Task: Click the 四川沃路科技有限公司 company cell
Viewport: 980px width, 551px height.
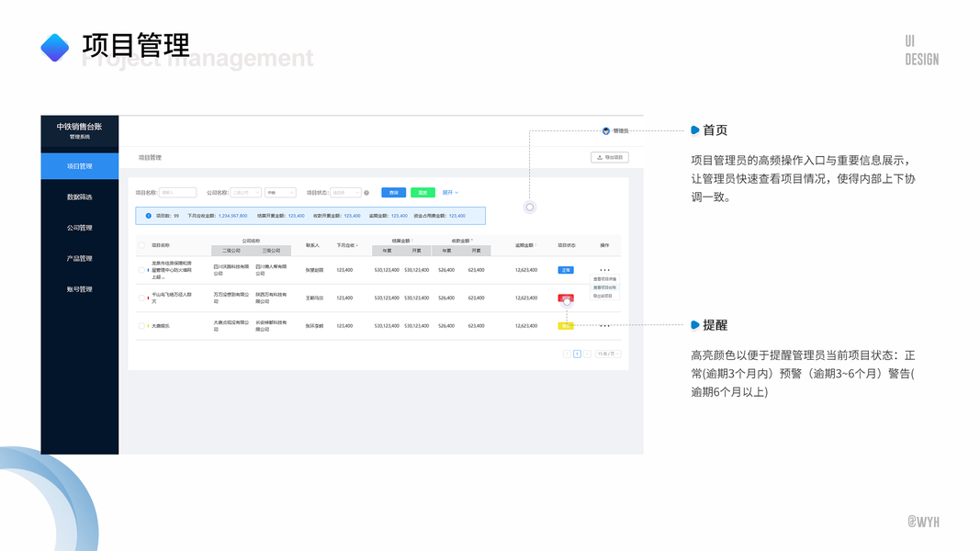Action: (231, 270)
